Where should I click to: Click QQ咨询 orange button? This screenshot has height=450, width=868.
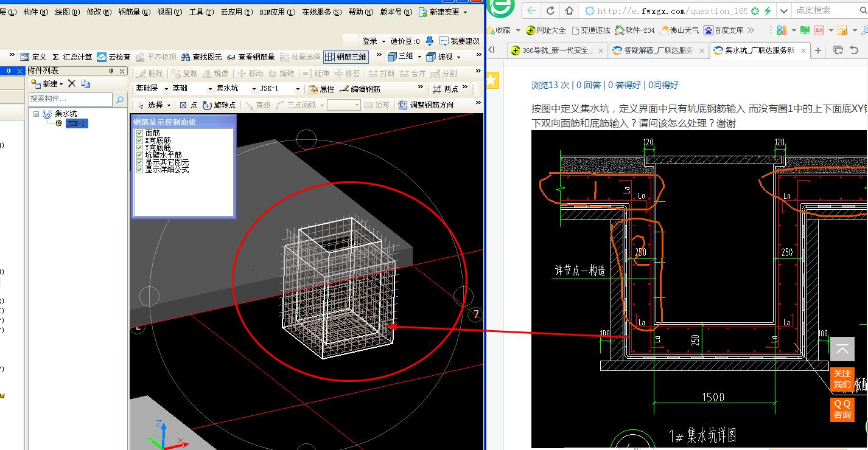[842, 409]
